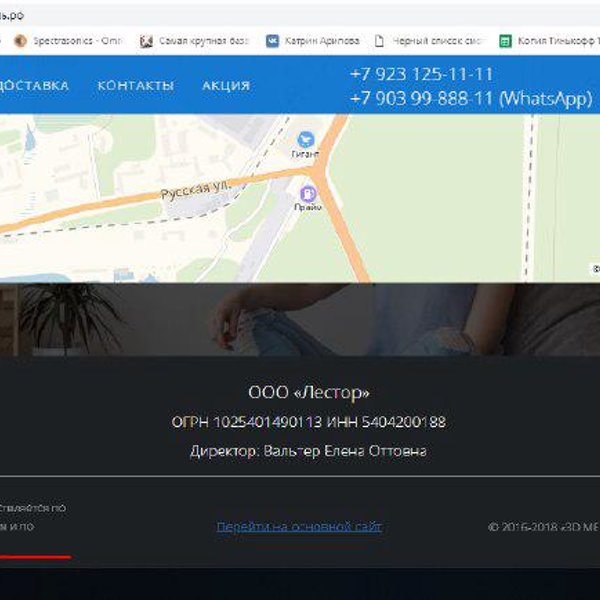
Task: Click the WhatsApp phone number +7 903 99-888-11
Action: (x=471, y=98)
